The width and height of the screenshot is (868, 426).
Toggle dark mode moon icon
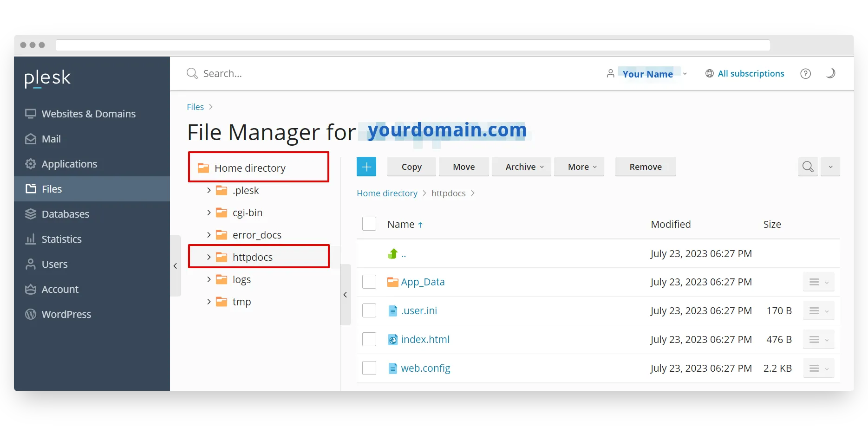(x=830, y=73)
